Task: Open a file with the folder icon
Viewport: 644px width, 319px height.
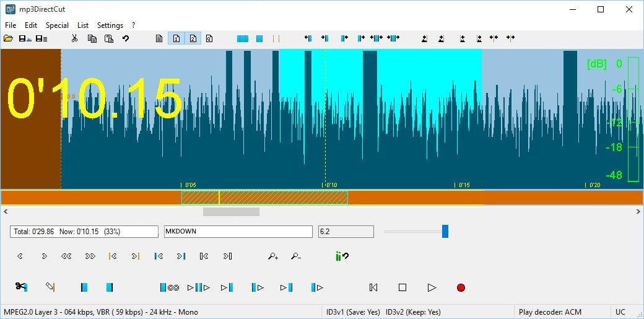Action: click(x=8, y=38)
